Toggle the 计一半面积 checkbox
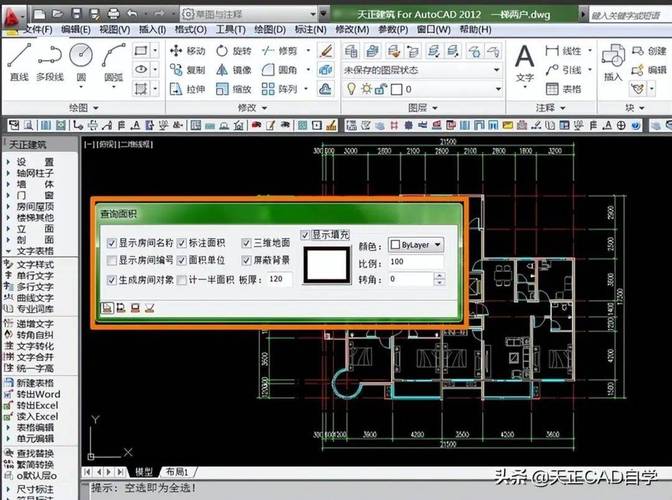 (x=182, y=280)
